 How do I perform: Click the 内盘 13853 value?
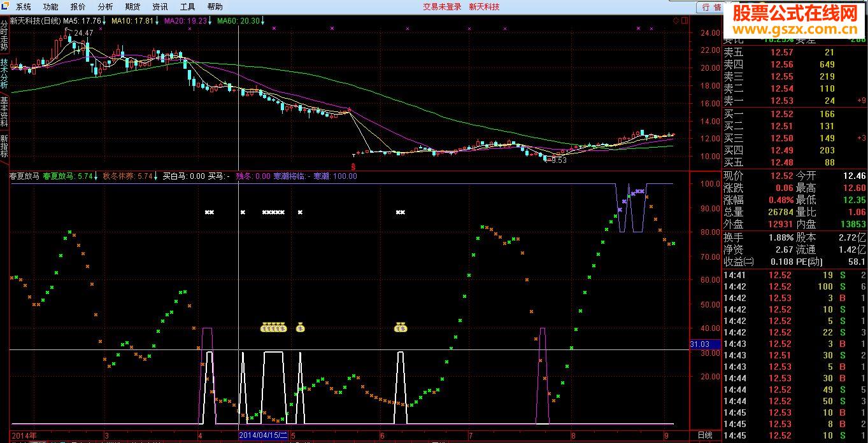point(853,224)
